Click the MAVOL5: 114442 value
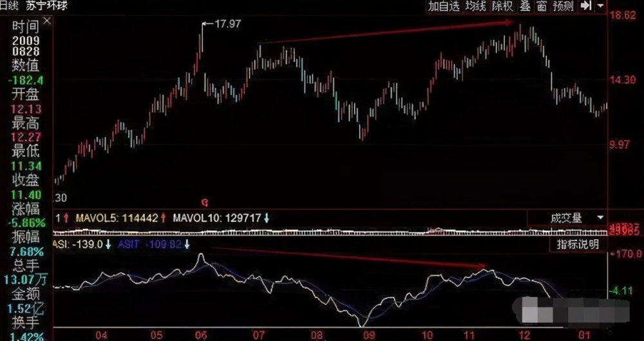644x341 pixels. (x=117, y=218)
